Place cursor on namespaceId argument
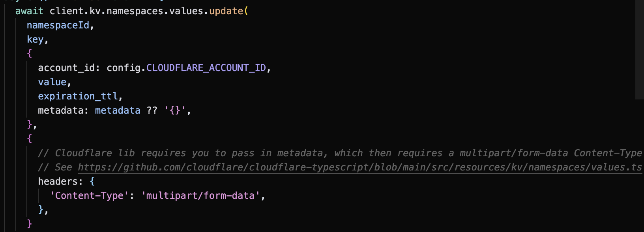 click(58, 25)
